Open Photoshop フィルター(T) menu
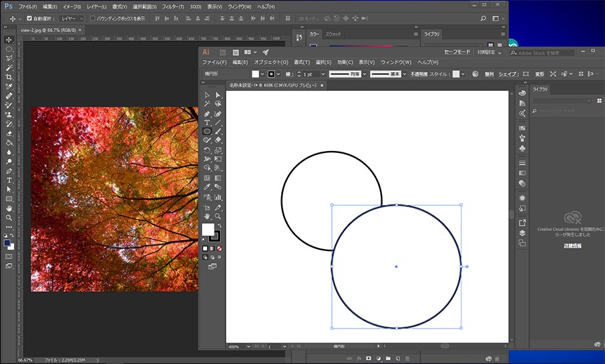 tap(173, 7)
